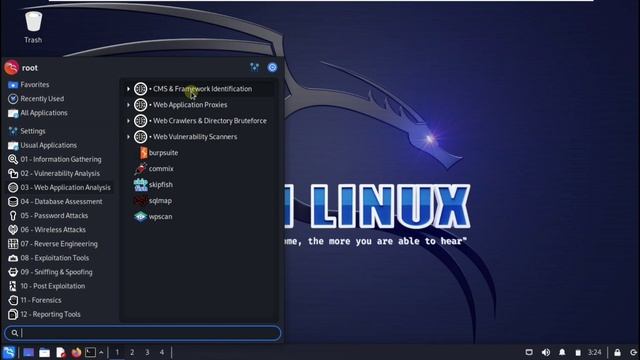
Task: Open file manager from taskbar
Action: tap(44, 352)
